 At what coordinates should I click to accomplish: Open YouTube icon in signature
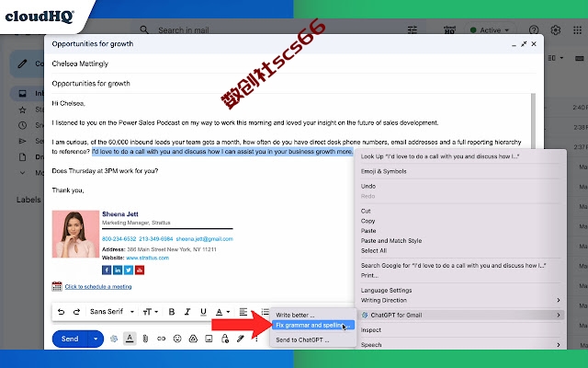140,270
